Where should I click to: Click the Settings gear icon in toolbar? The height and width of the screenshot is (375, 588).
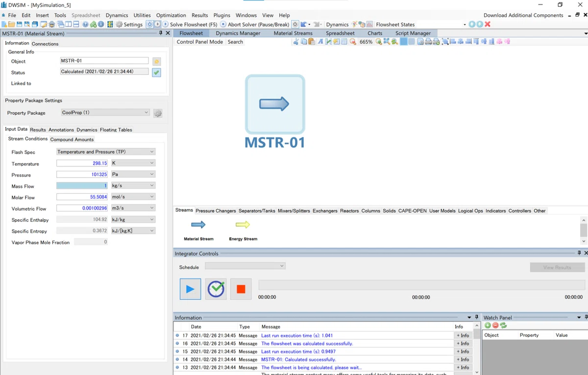tap(119, 24)
